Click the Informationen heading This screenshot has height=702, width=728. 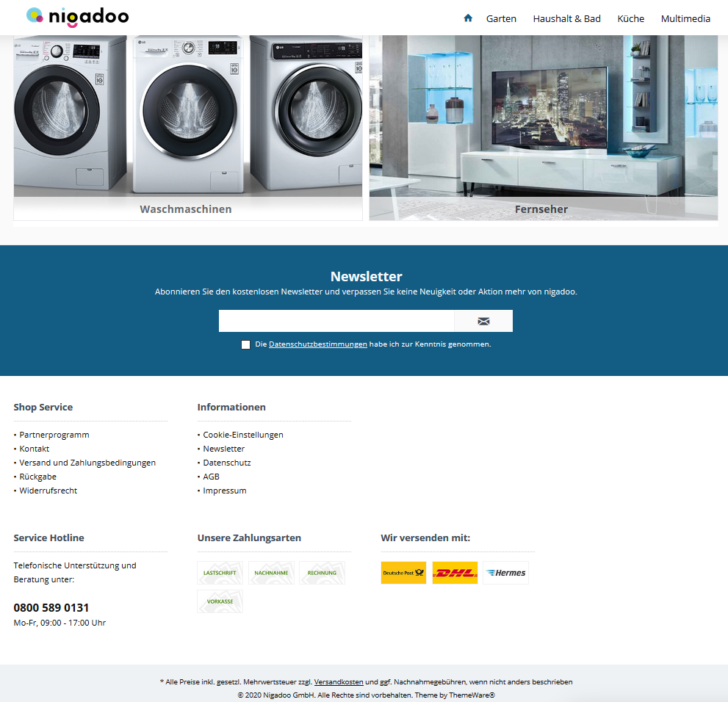click(231, 407)
